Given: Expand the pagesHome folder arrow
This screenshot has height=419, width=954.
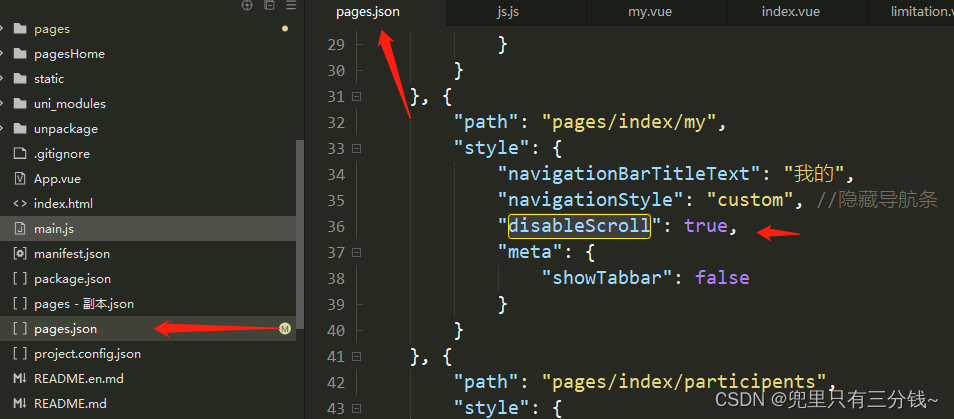Looking at the screenshot, I should 2,54.
